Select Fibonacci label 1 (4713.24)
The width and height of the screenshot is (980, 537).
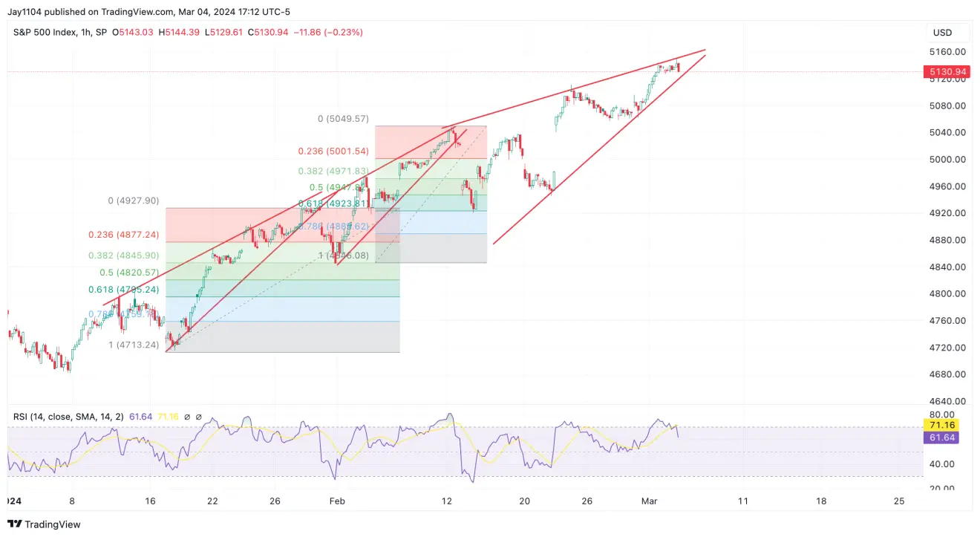[134, 345]
